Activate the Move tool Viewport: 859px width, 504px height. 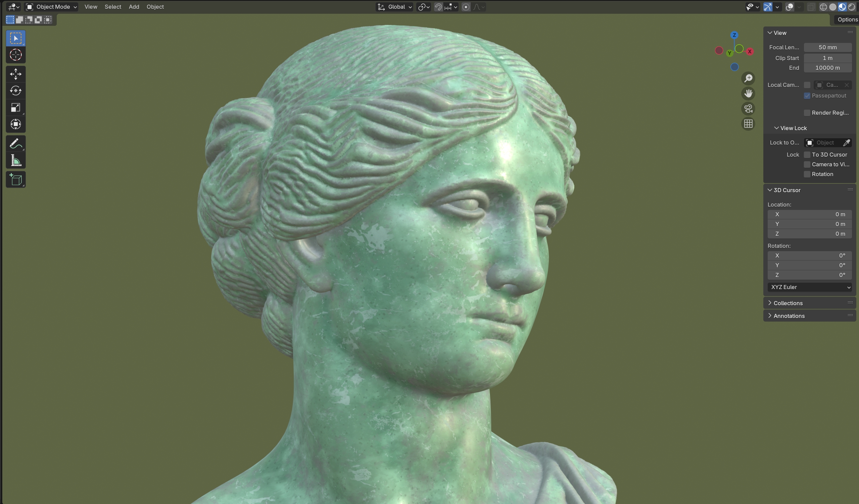(16, 74)
